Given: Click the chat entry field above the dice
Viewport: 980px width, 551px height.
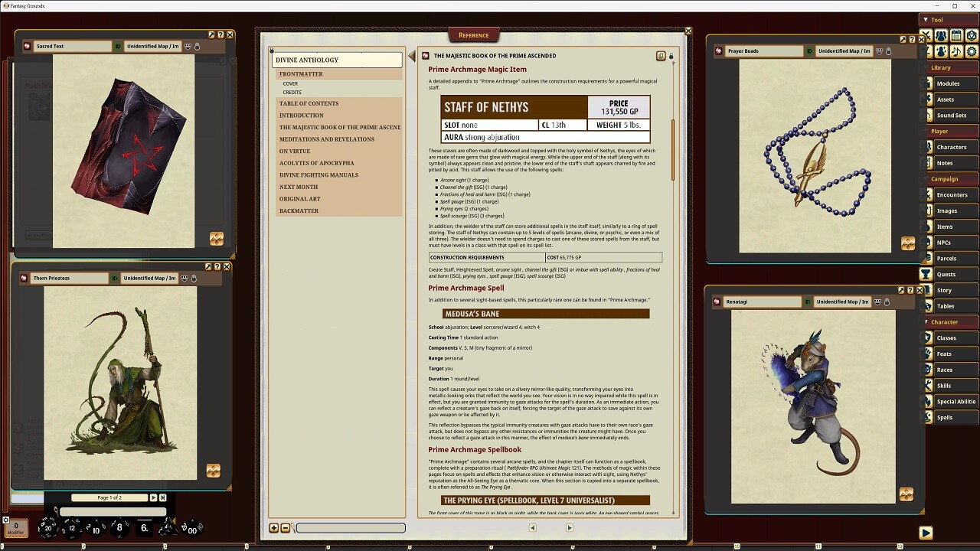Looking at the screenshot, I should click(x=113, y=511).
